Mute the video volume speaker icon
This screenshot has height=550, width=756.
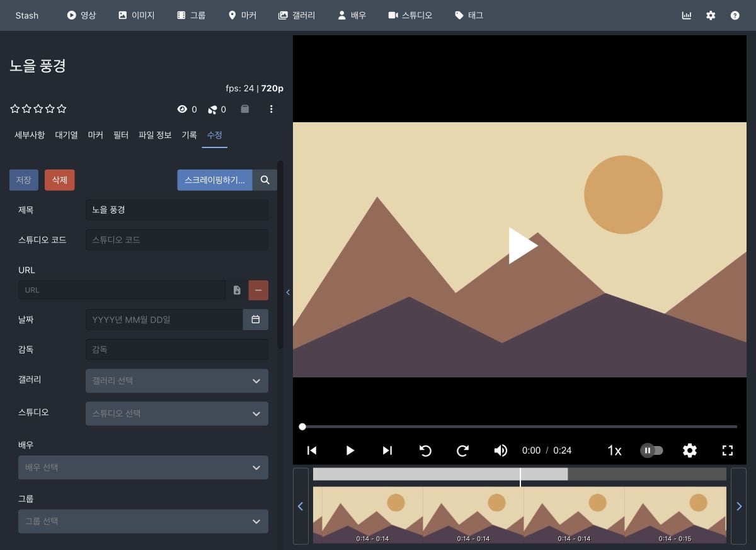click(x=501, y=450)
